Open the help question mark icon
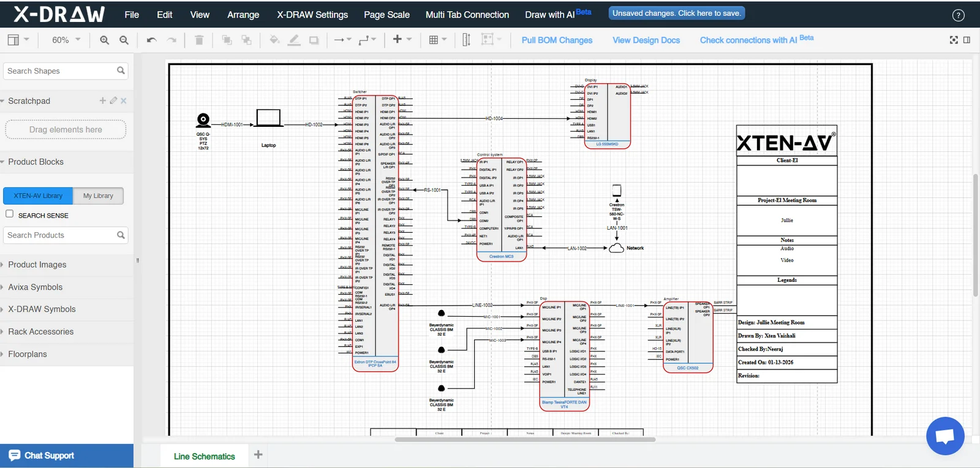Image resolution: width=980 pixels, height=468 pixels. [x=959, y=15]
